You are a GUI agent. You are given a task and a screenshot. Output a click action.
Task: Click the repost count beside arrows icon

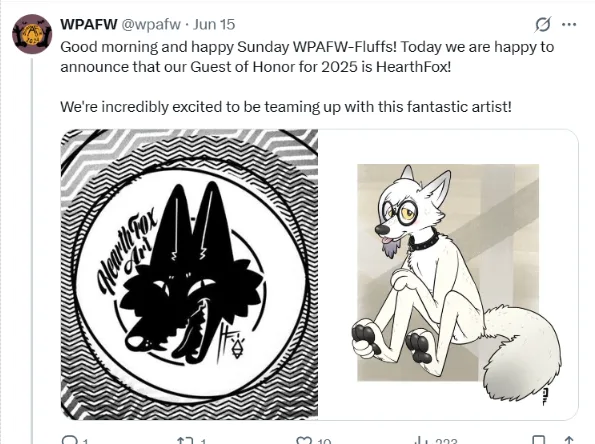pyautogui.click(x=203, y=441)
